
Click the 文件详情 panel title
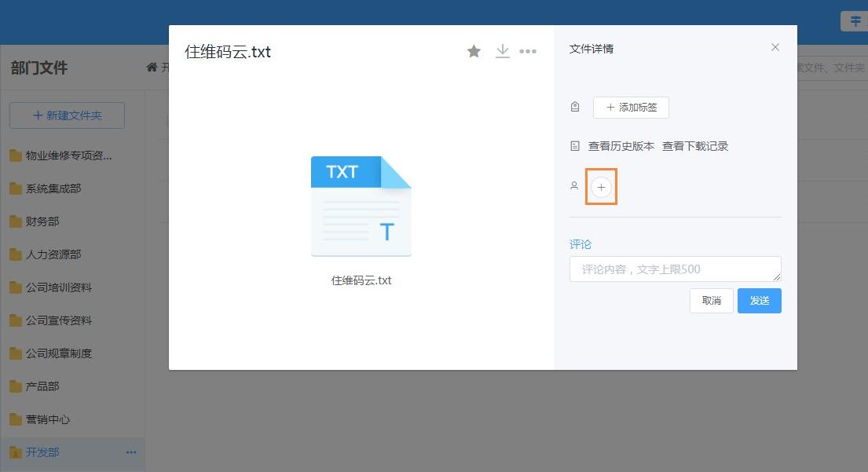[x=591, y=49]
